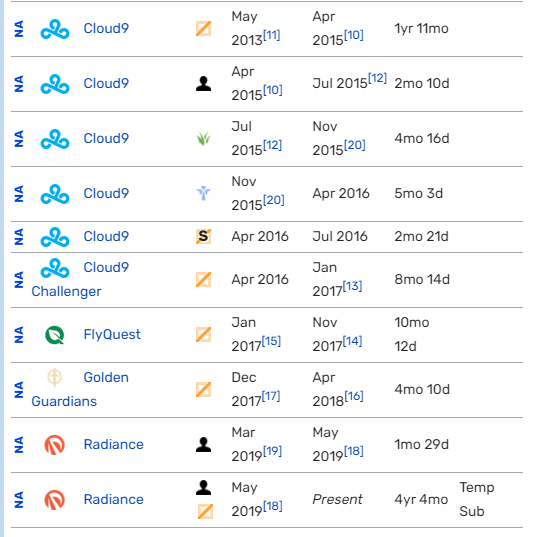Follow reference [18] next to May 2019 in the 1mo 29d row
This screenshot has height=537, width=553.
[x=354, y=452]
